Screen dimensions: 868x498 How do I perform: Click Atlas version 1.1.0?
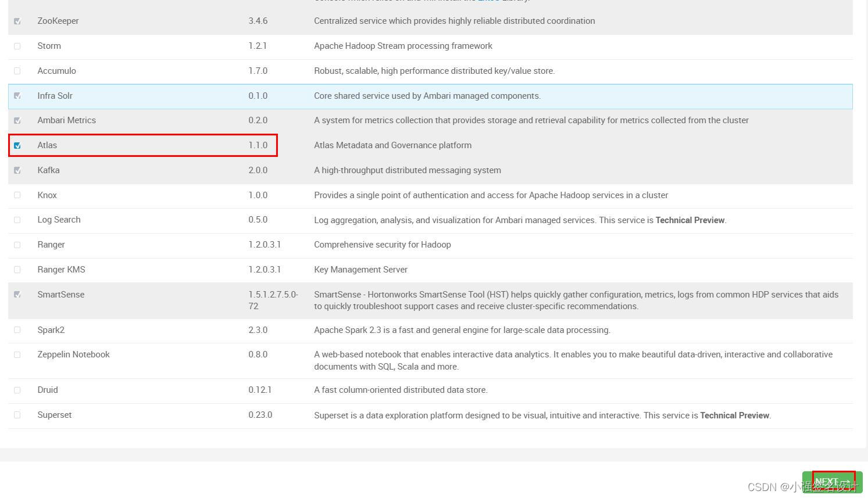click(x=258, y=145)
